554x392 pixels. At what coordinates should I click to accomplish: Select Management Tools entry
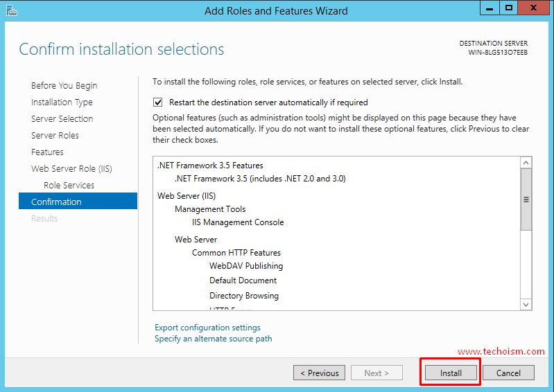tap(210, 209)
